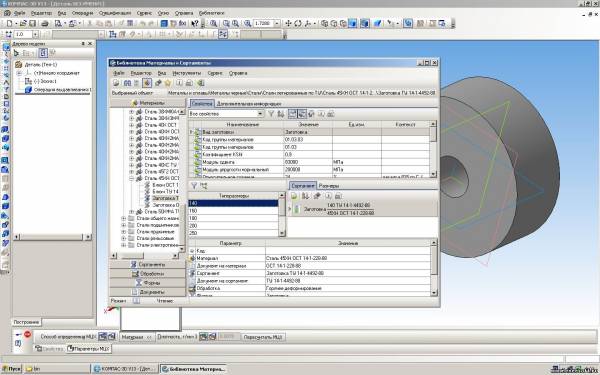This screenshot has width=600, height=375.
Task: Click the red stop icon in property panel
Action: pyautogui.click(x=27, y=334)
